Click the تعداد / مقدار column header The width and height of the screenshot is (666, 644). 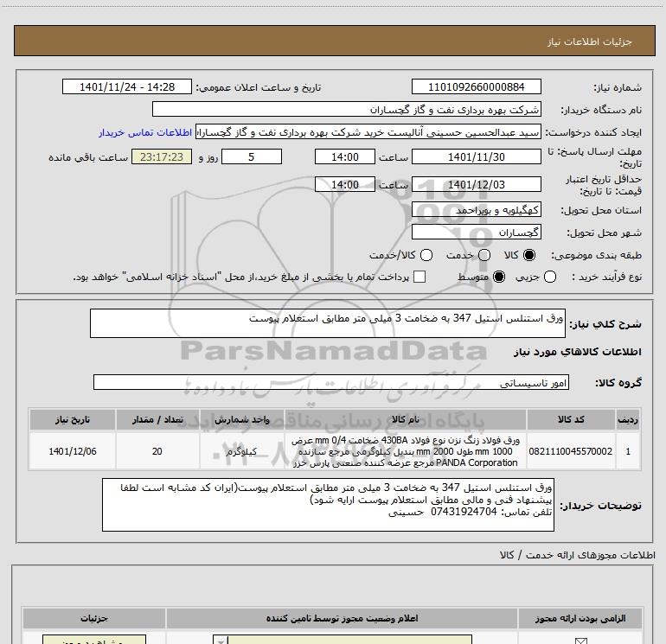(157, 419)
